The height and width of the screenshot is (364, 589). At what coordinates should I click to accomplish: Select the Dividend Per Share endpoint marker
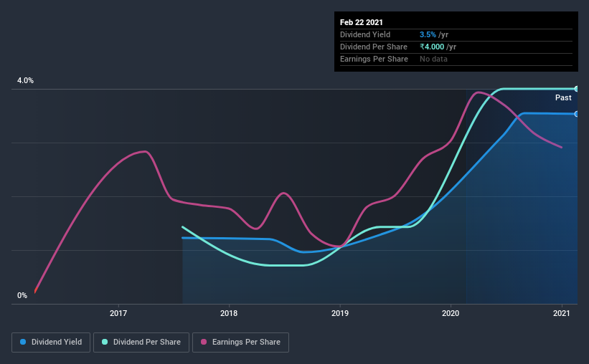click(x=576, y=89)
